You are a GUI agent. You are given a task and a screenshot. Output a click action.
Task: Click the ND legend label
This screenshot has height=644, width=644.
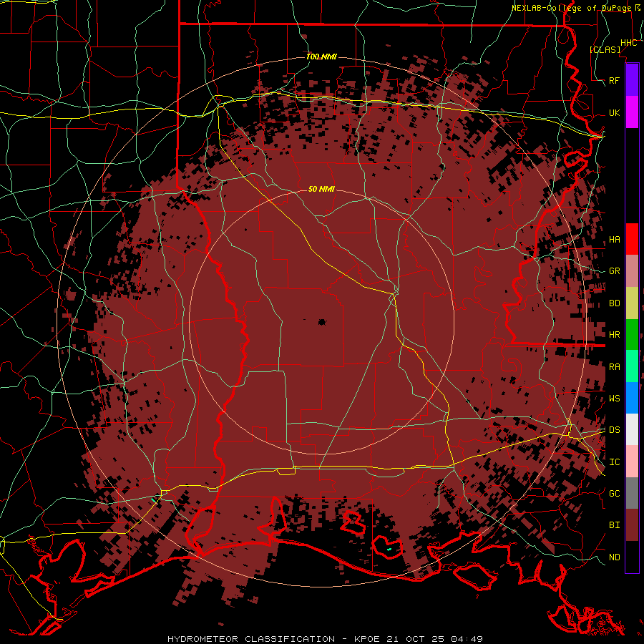615,557
